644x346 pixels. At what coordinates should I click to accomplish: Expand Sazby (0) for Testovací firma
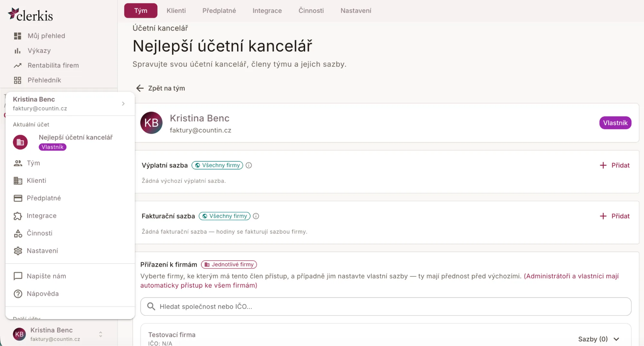coord(599,339)
